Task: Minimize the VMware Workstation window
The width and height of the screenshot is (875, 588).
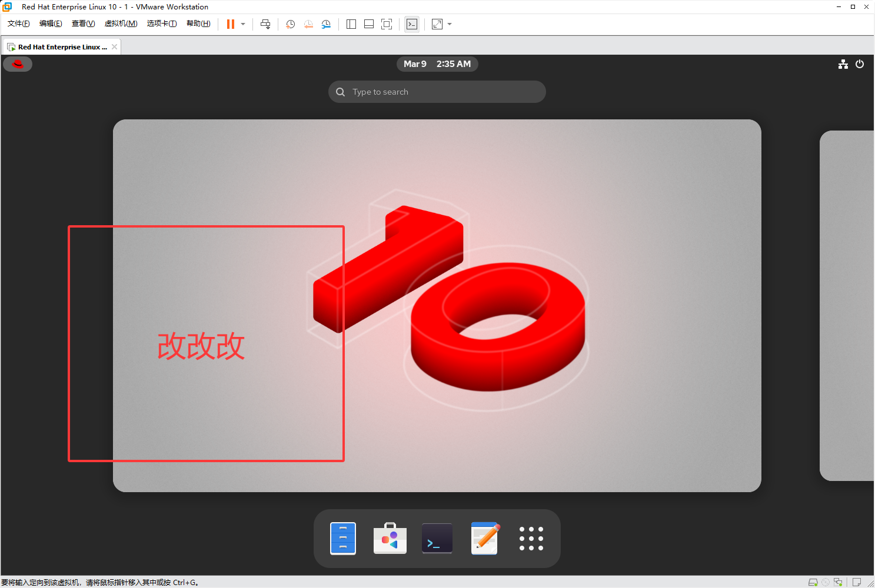Action: pos(839,7)
